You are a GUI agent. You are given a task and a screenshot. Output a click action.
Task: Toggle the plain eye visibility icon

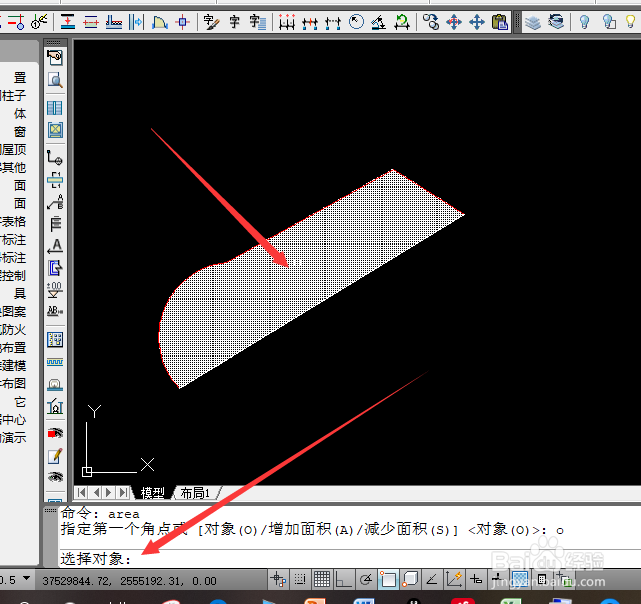point(55,477)
